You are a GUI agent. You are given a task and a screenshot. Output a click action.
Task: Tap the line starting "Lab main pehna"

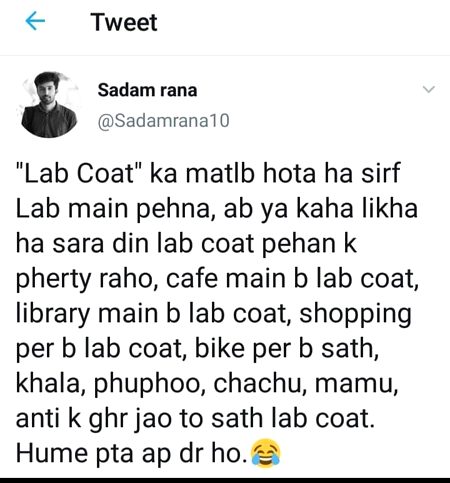click(217, 210)
